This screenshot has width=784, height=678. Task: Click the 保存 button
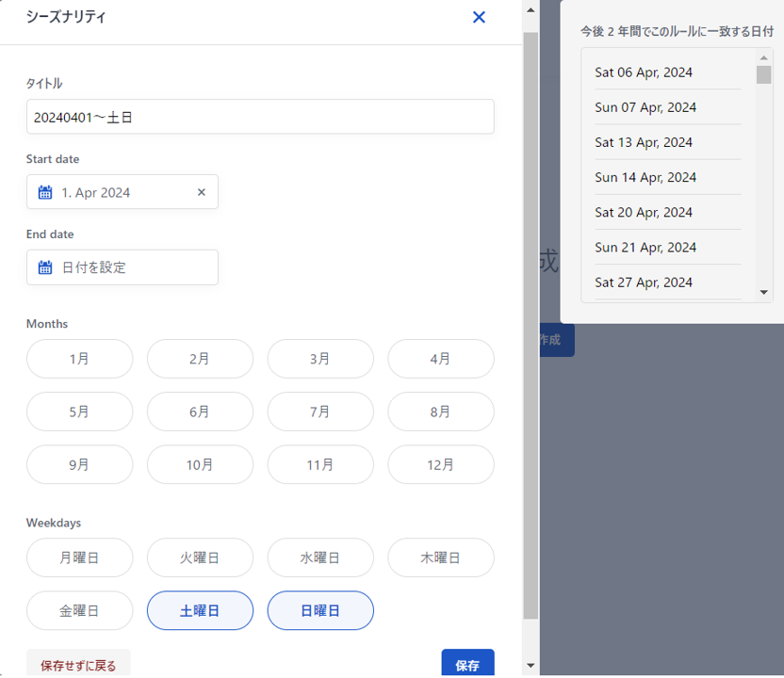pos(467,665)
